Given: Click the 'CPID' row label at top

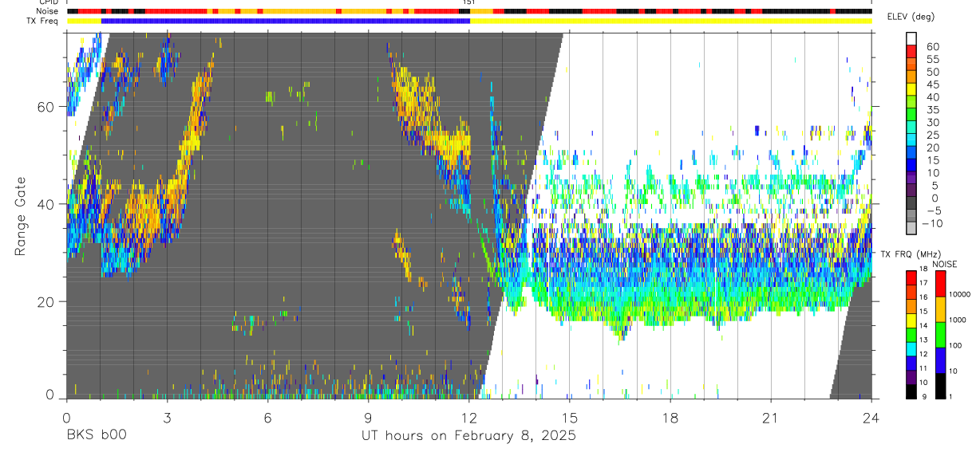Looking at the screenshot, I should click(49, 2).
